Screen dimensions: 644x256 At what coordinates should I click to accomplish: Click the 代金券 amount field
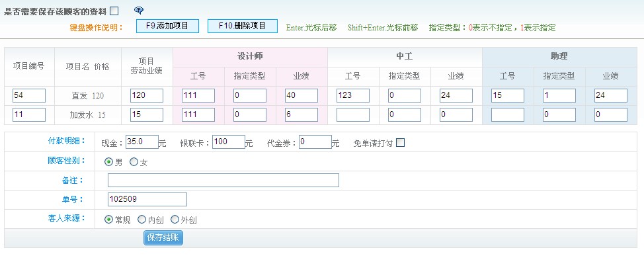315,142
